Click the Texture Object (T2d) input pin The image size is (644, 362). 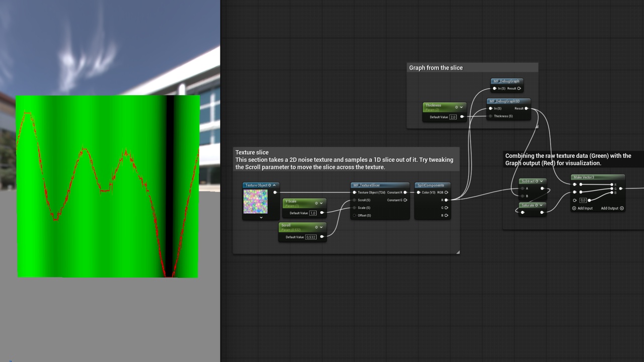coord(354,192)
